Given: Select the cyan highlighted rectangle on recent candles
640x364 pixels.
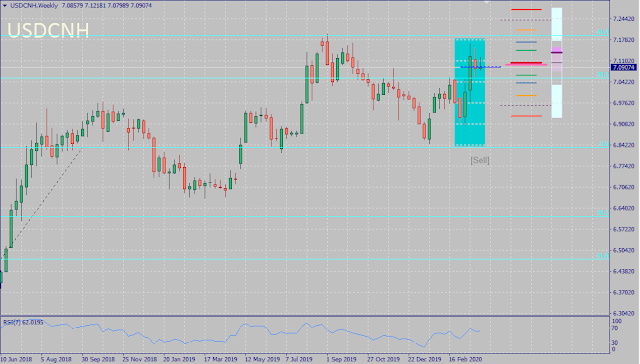Looking at the screenshot, I should tap(470, 92).
